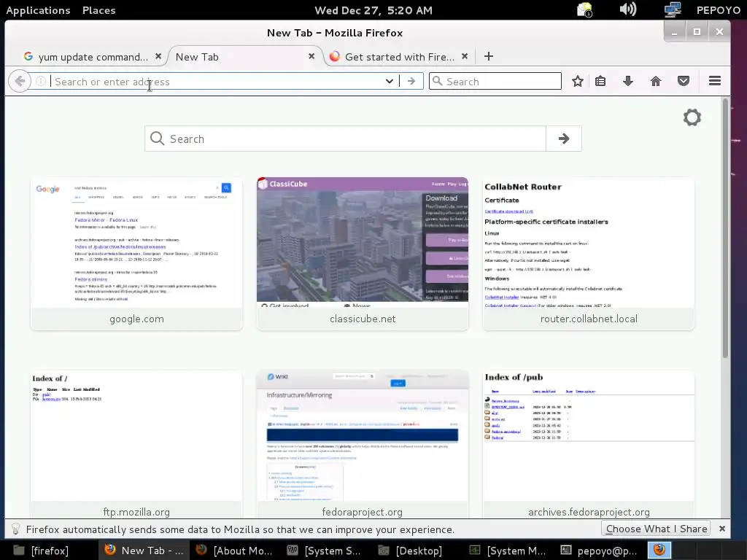Open the downloads arrow icon
This screenshot has height=560, width=747.
coord(628,82)
